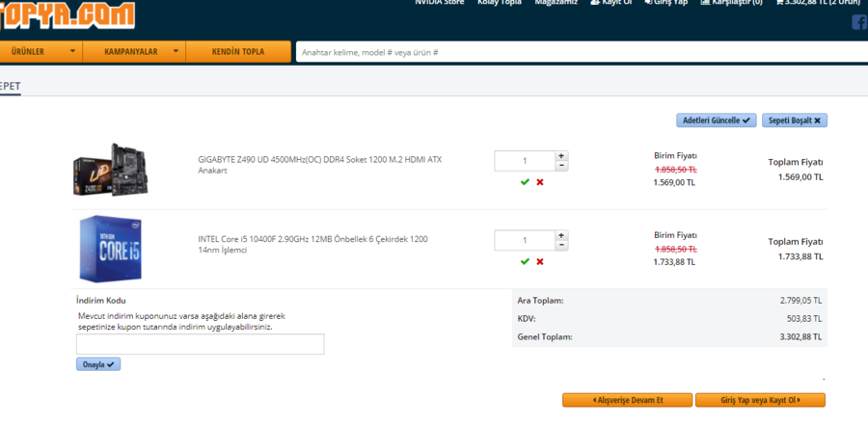Click strikethrough price in GIGABYTE row
This screenshot has width=868, height=426.
click(x=675, y=170)
